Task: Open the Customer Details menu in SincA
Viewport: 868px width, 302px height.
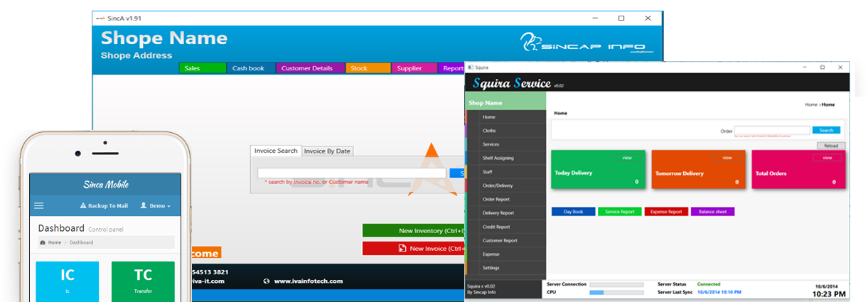Action: click(x=310, y=68)
